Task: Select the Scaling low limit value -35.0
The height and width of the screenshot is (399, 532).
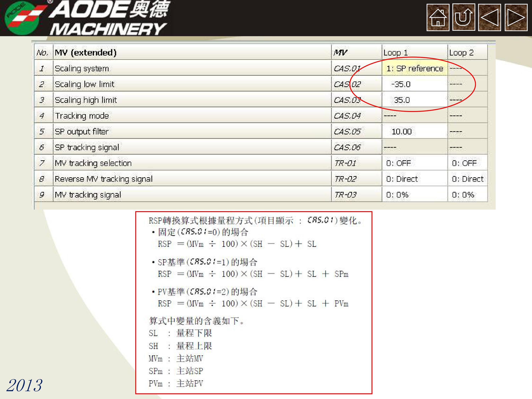Action: [415, 84]
